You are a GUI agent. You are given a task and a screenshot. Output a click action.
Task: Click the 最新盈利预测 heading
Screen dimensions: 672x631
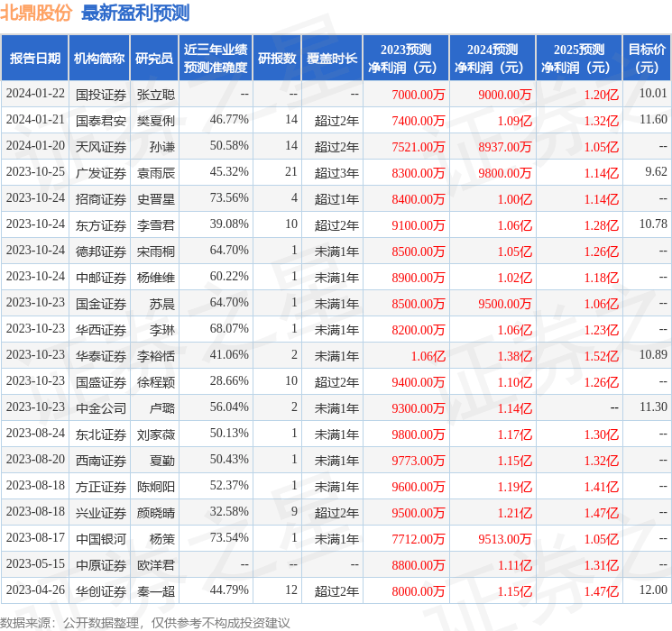[135, 13]
